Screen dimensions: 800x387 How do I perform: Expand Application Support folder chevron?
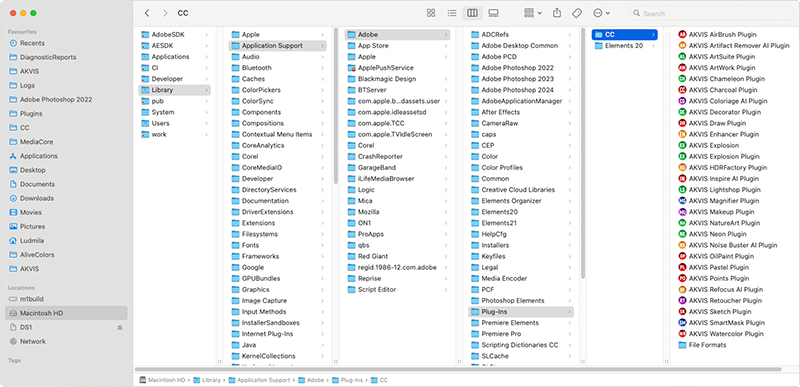tap(322, 46)
